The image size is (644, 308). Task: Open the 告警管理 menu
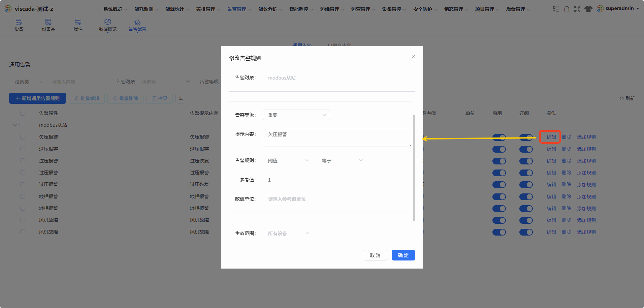(x=239, y=9)
